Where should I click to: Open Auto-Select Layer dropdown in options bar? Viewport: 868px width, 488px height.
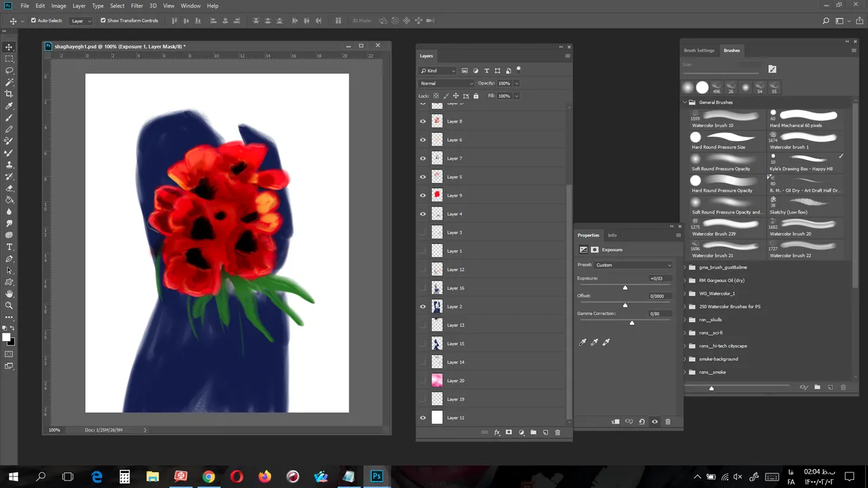(81, 20)
